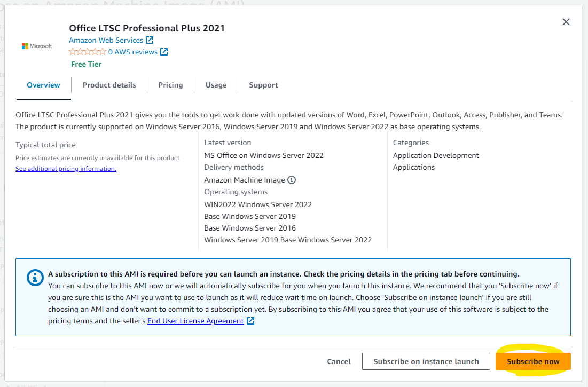Open the End User License Agreement

195,321
